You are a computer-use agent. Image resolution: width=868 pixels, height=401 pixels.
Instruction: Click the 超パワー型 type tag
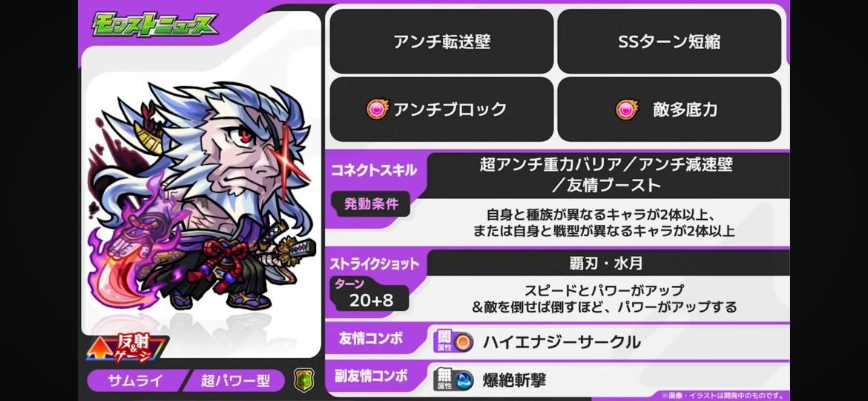pyautogui.click(x=235, y=381)
